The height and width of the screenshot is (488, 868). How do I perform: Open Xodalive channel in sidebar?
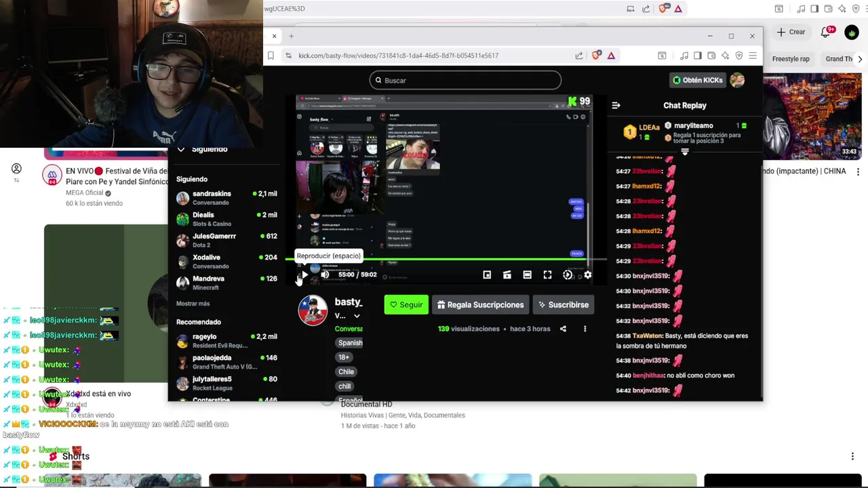click(226, 261)
